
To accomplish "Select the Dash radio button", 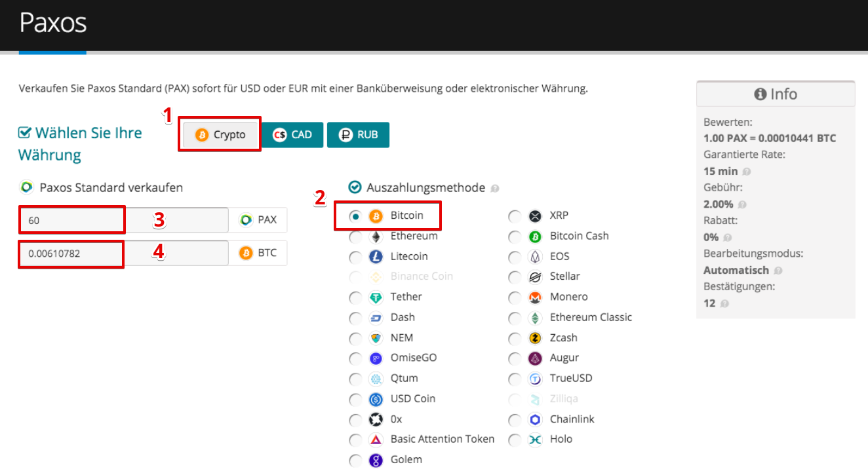I will coord(355,318).
